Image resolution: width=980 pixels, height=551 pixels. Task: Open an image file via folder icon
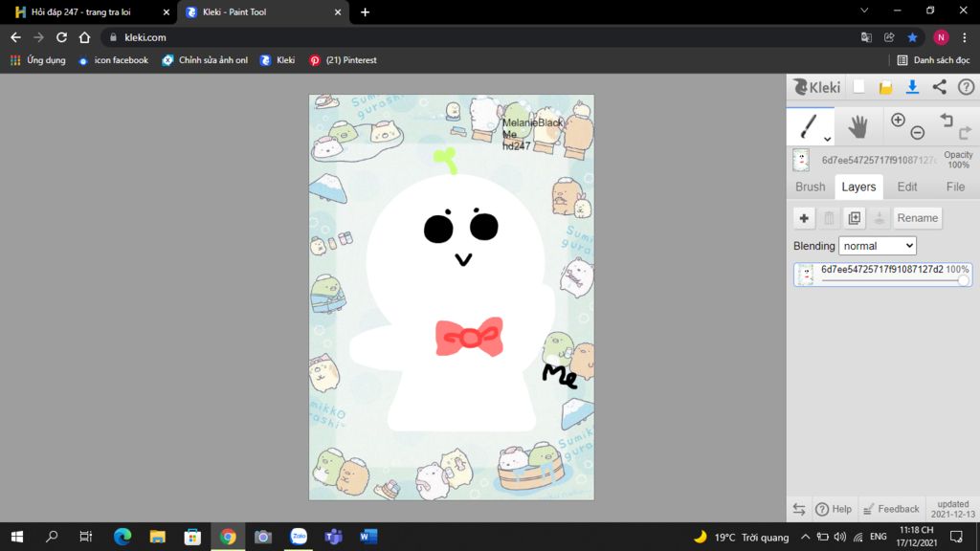885,87
